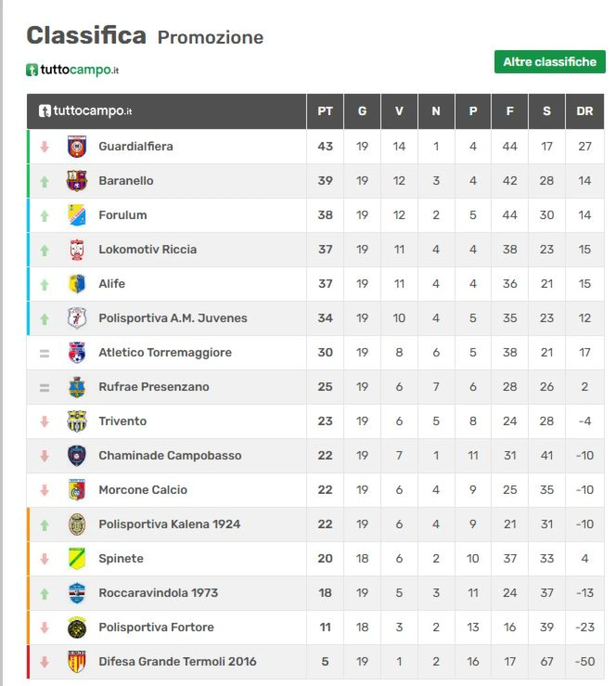Open the Altre classifiche button

click(x=550, y=62)
